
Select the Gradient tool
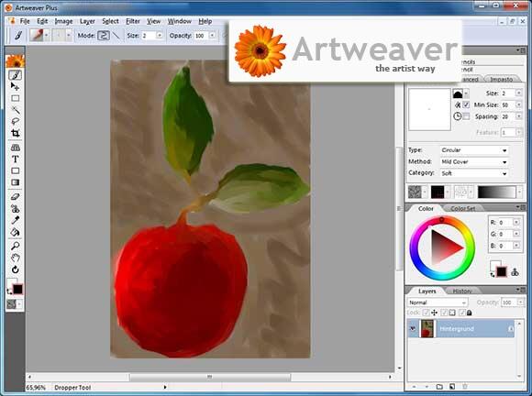tap(15, 182)
